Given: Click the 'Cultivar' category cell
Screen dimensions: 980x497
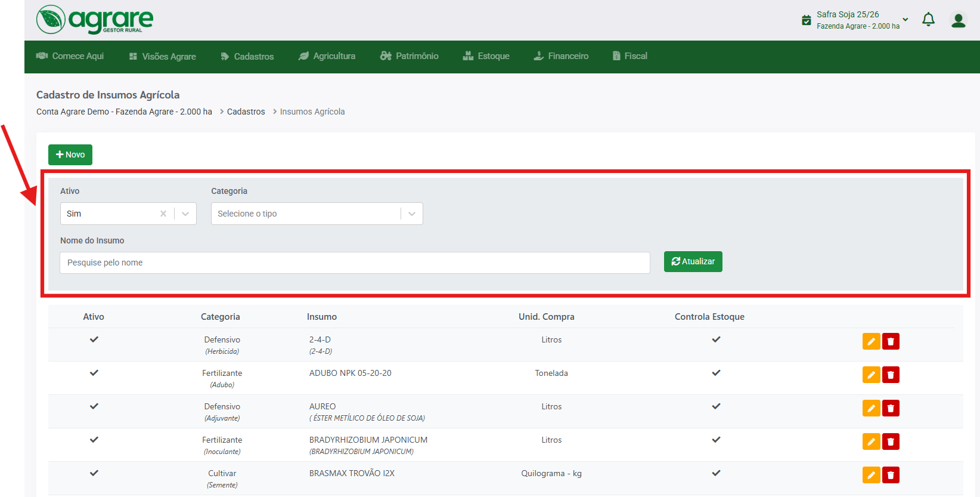Looking at the screenshot, I should pyautogui.click(x=222, y=473).
